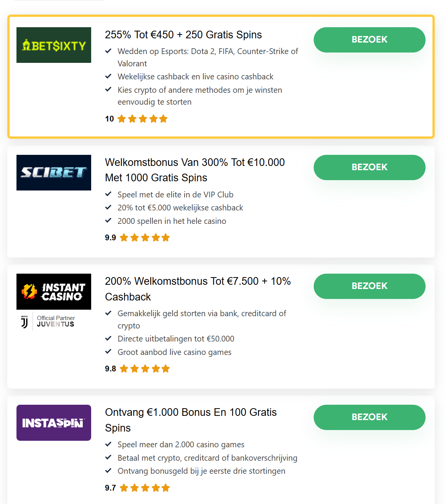Screen dimensions: 447x504
Task: Open Welkomstbonus Van 300% Tot €10.000 title
Action: (x=195, y=170)
